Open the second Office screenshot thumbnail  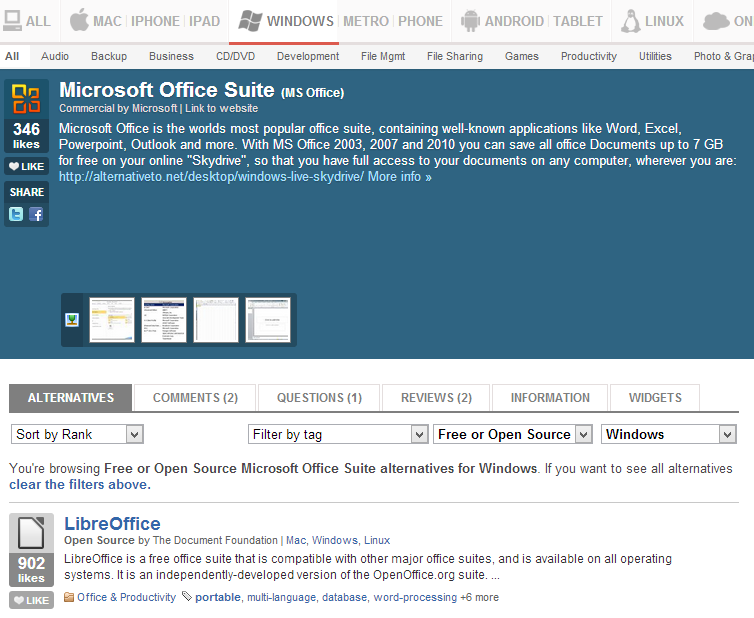point(164,320)
